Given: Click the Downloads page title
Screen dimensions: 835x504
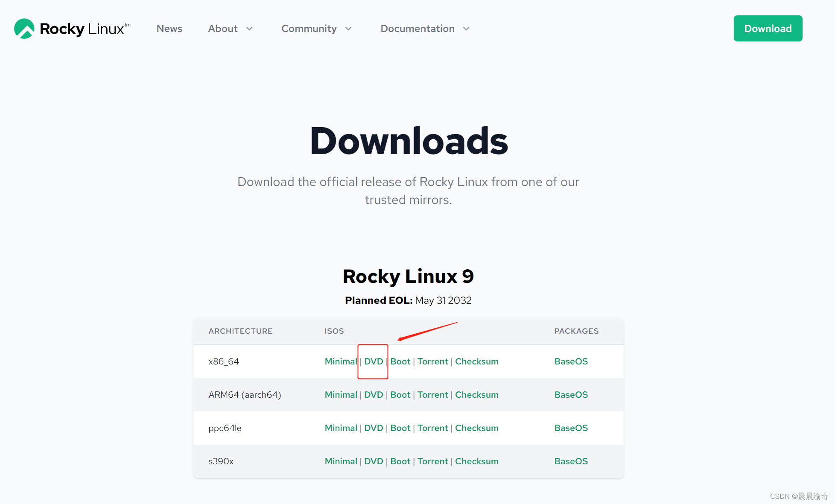Looking at the screenshot, I should [409, 141].
